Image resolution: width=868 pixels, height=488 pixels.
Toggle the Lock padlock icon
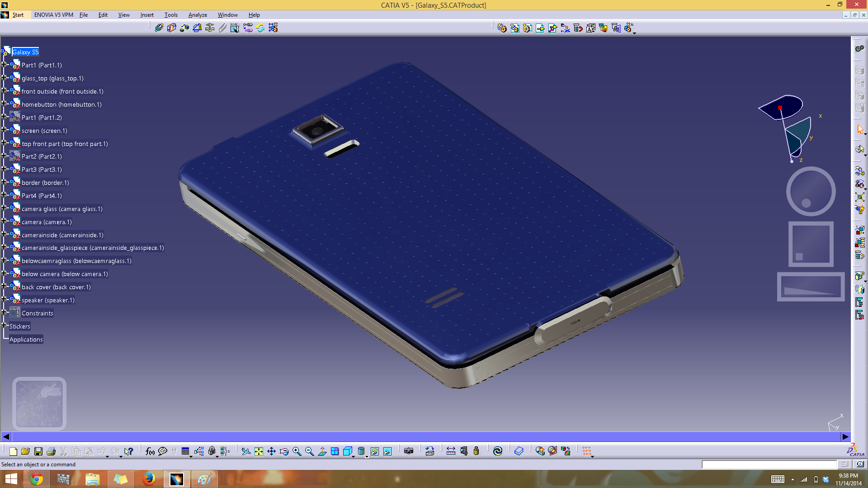pyautogui.click(x=212, y=451)
